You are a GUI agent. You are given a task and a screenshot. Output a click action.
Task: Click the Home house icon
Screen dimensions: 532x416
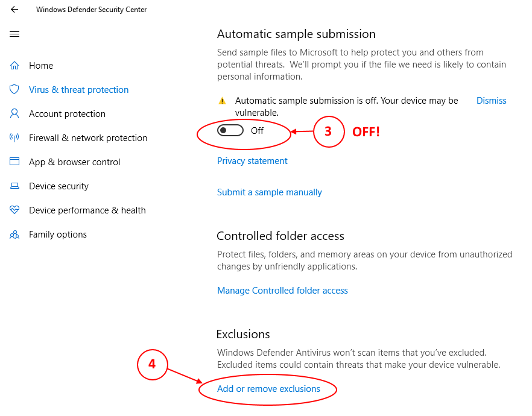(x=14, y=66)
